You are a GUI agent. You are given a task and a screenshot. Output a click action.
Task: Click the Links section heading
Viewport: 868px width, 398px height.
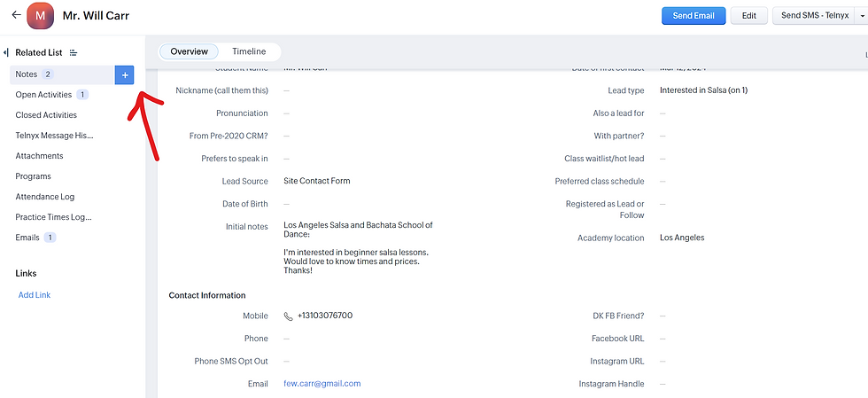(26, 273)
